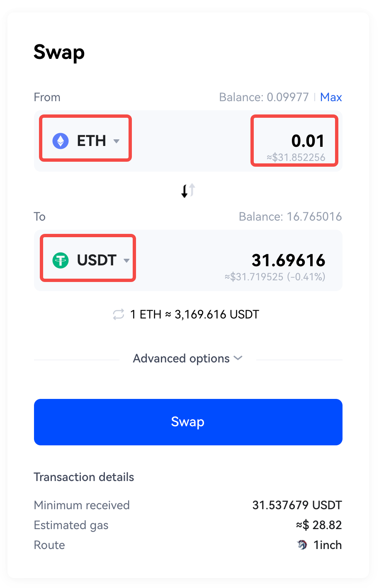The image size is (379, 588).
Task: Click the From balance 0.09977 value
Action: 288,97
